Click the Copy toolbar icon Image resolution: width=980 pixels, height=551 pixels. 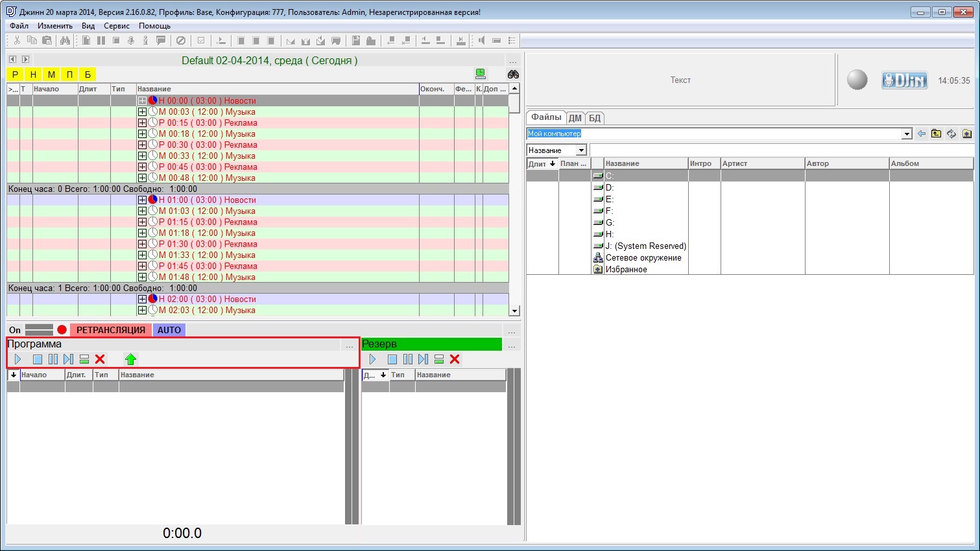[32, 40]
